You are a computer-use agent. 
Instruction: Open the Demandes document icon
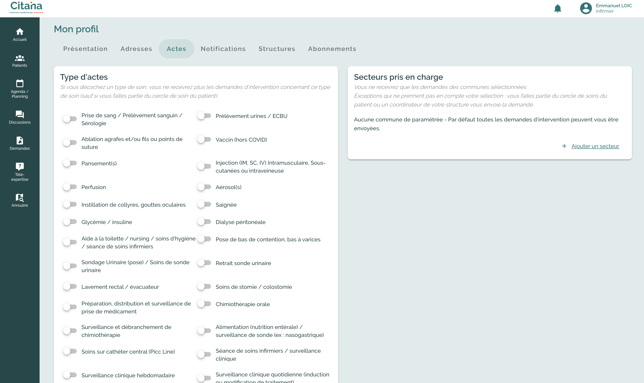pyautogui.click(x=20, y=140)
